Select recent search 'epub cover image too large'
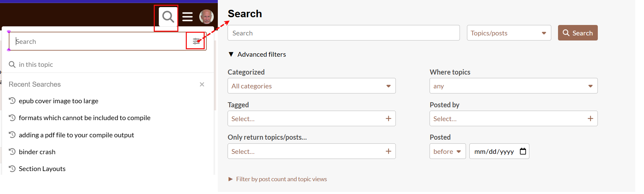 point(58,101)
